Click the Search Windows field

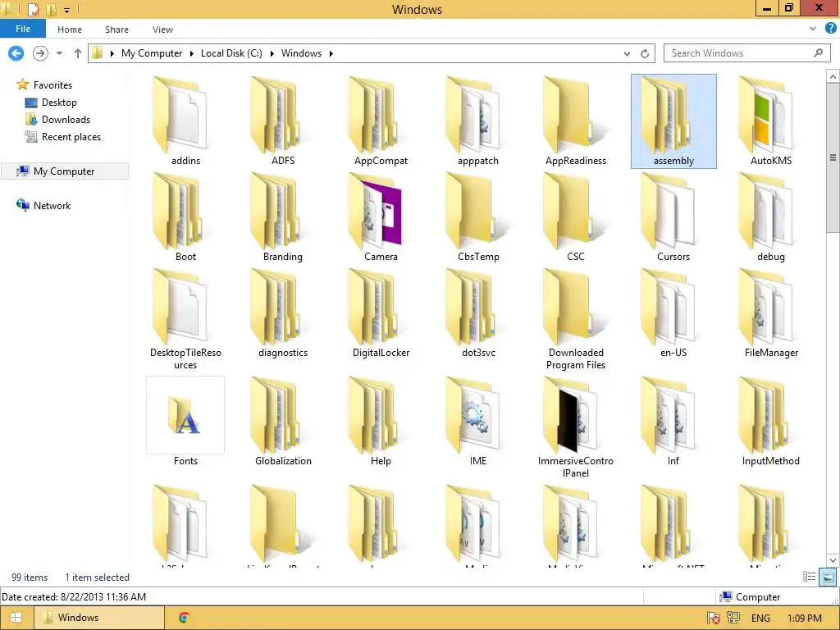tap(746, 53)
